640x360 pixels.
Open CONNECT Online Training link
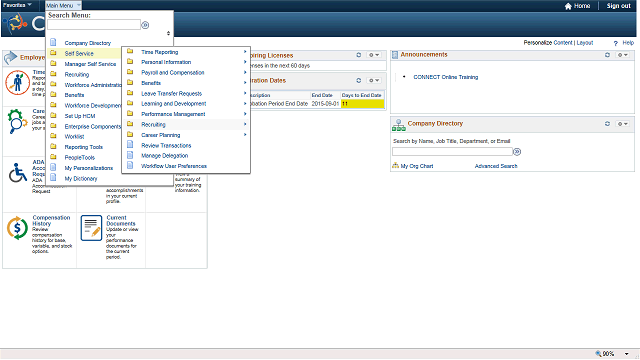(x=445, y=77)
